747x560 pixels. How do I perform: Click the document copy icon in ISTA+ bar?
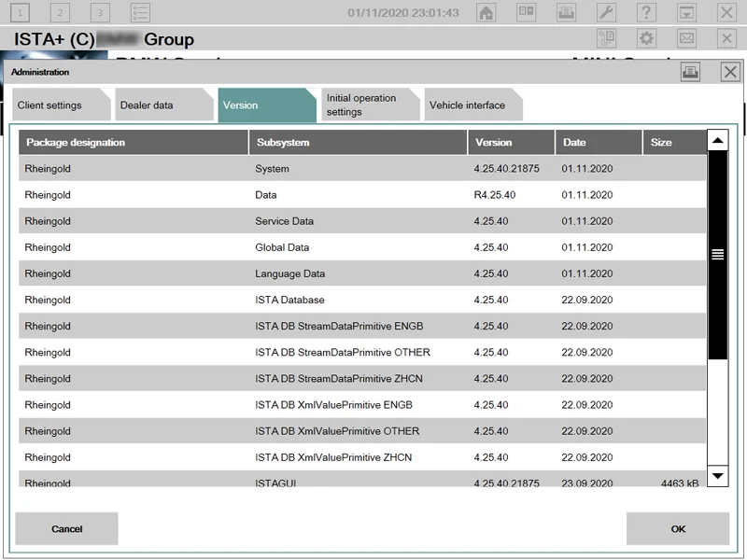pyautogui.click(x=606, y=38)
